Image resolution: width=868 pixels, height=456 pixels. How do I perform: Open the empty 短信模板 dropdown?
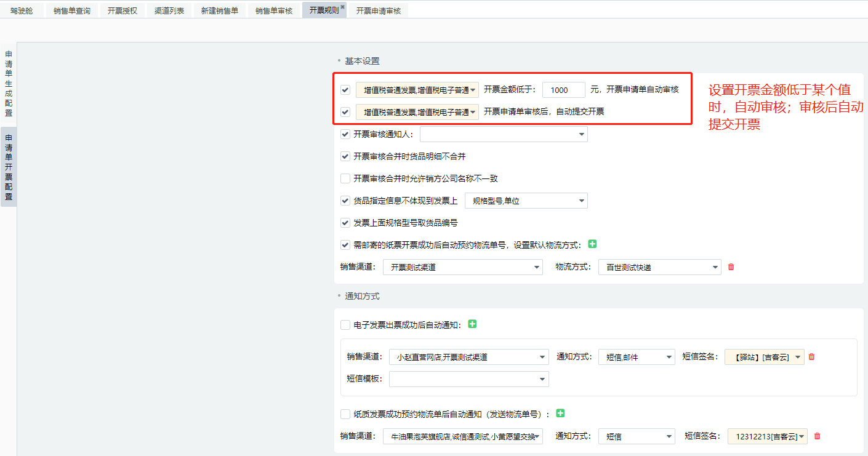pos(468,379)
